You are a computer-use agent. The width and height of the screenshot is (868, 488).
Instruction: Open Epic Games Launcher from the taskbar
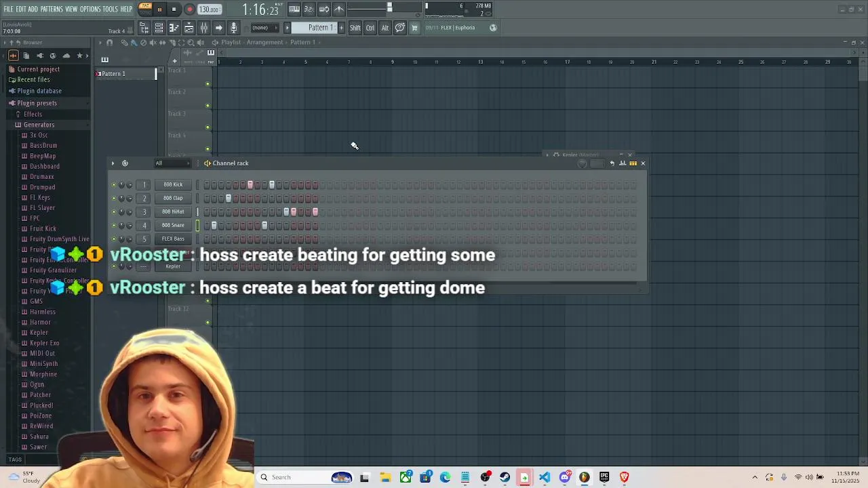(x=604, y=477)
